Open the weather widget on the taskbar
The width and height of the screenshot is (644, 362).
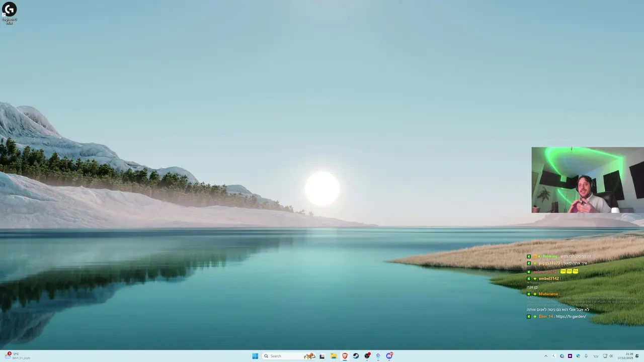(18, 356)
